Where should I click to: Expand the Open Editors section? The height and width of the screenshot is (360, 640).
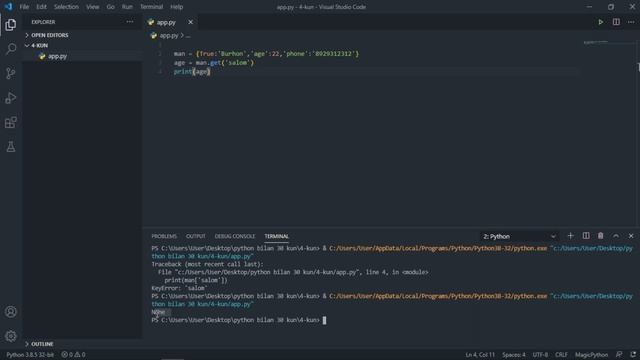pos(49,35)
